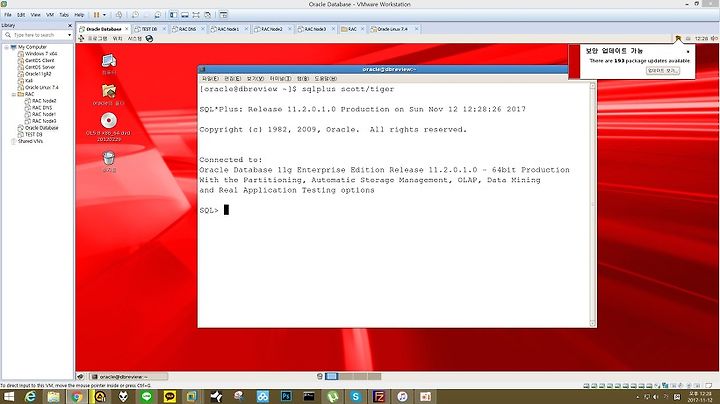The width and height of the screenshot is (720, 404).
Task: Click the update button in the notification popup
Action: click(662, 71)
